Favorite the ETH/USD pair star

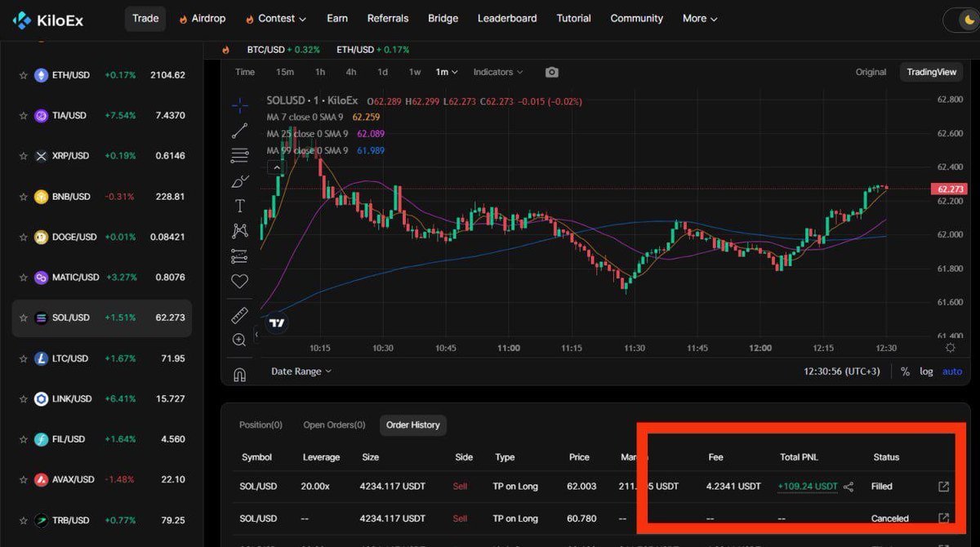(24, 75)
